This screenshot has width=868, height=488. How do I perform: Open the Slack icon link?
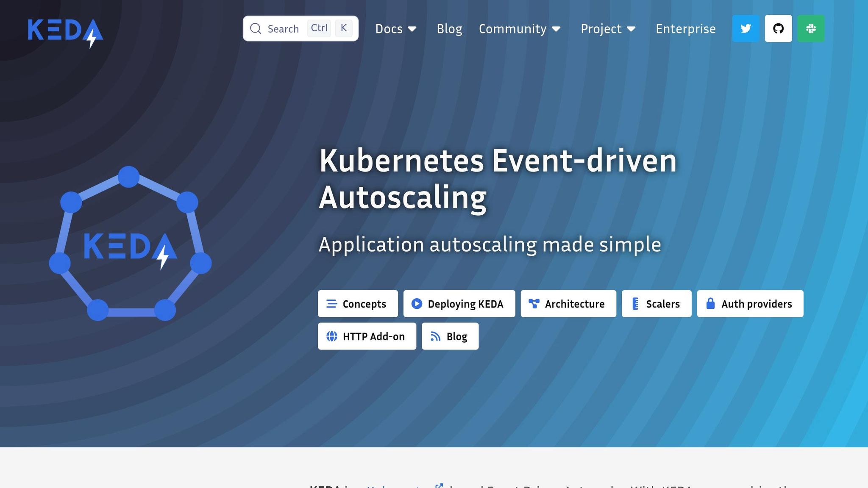pos(811,28)
